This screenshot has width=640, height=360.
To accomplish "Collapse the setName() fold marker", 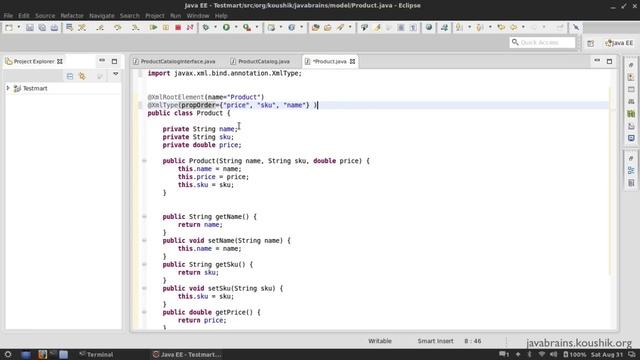I will tap(144, 240).
